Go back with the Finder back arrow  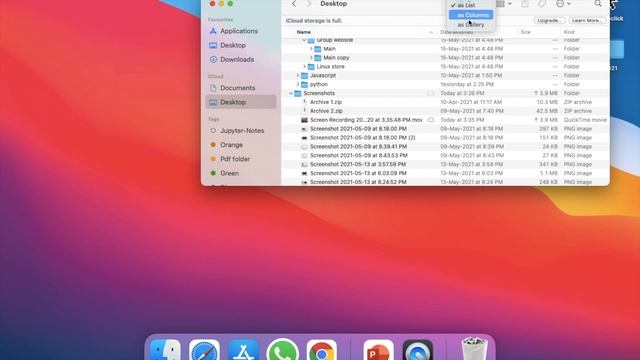(x=294, y=4)
